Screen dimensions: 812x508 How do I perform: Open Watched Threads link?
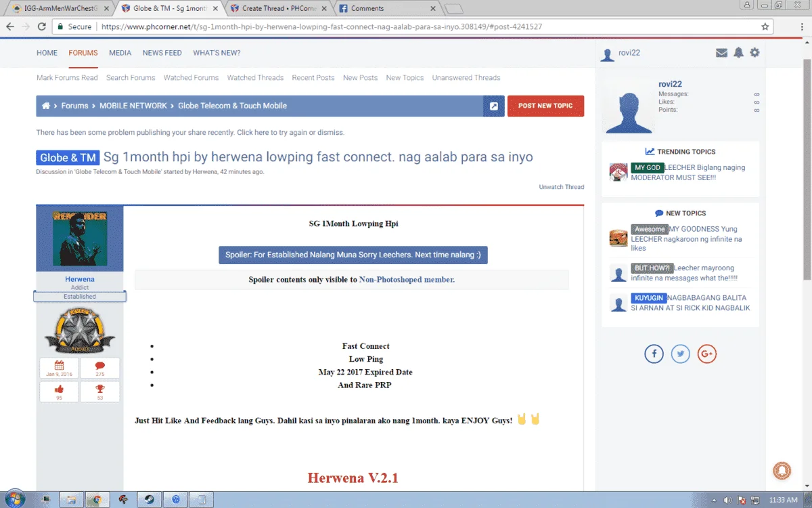(255, 78)
